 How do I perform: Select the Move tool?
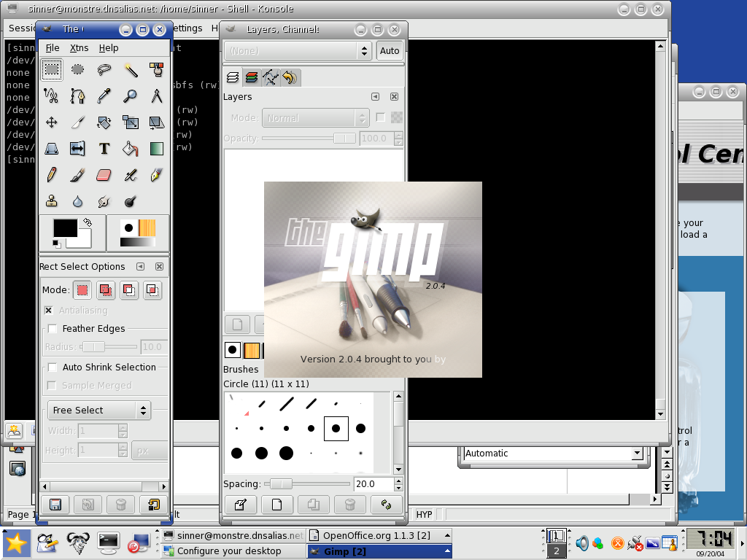click(x=52, y=122)
